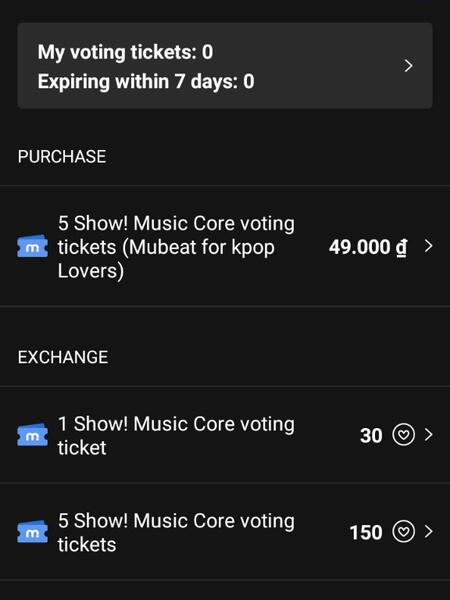Tap the Expiring within 7 days text
Screen dimensions: 450x600
click(x=146, y=82)
